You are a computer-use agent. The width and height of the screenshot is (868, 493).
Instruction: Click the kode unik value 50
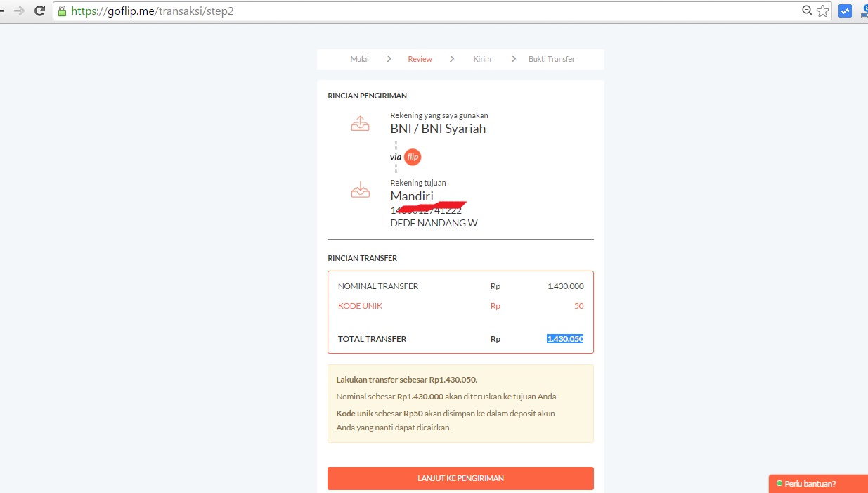[x=578, y=306]
